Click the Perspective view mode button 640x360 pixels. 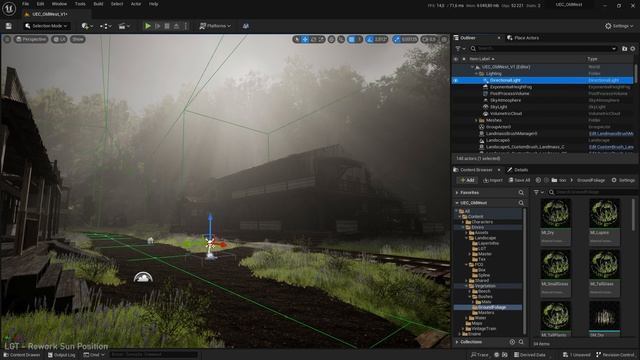[x=31, y=39]
